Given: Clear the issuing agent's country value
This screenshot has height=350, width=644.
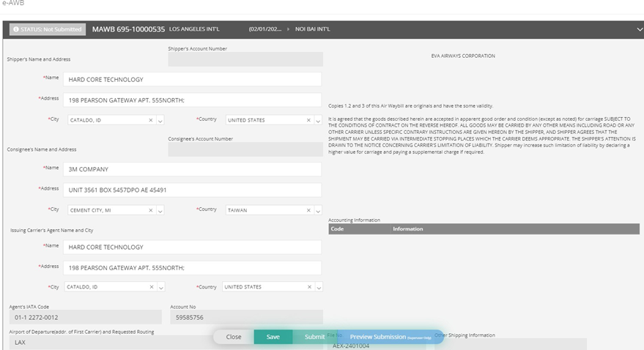Looking at the screenshot, I should [308, 287].
